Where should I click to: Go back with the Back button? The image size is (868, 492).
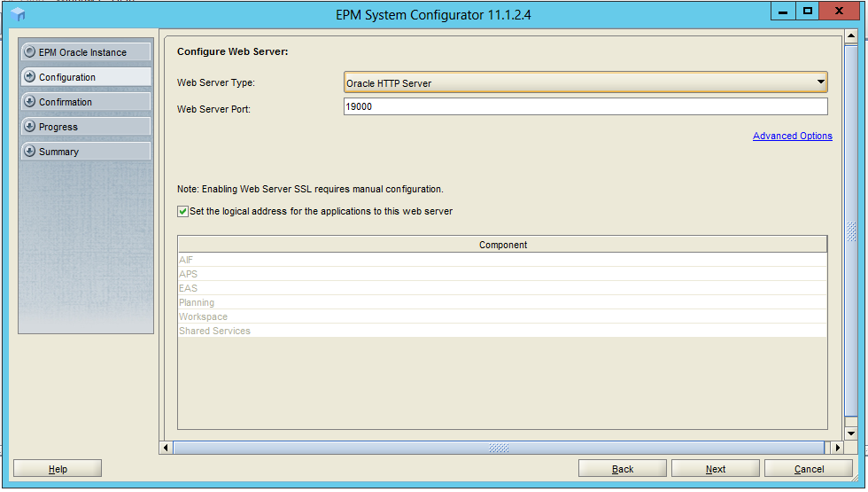[622, 469]
